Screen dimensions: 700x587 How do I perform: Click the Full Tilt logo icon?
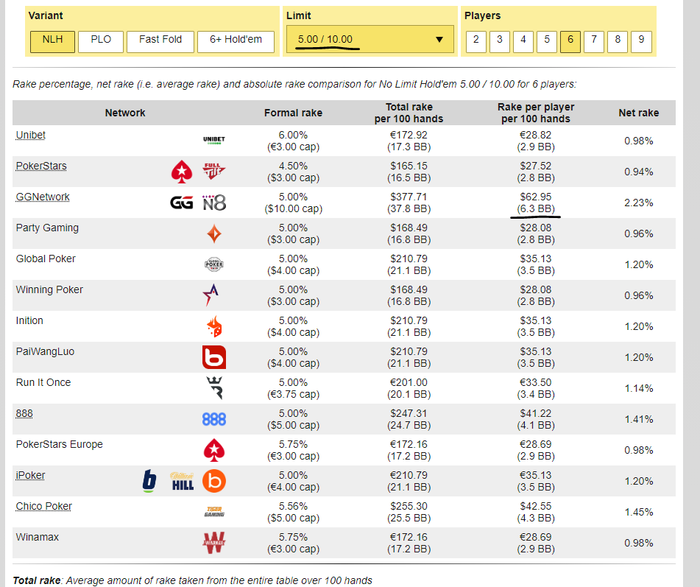214,171
